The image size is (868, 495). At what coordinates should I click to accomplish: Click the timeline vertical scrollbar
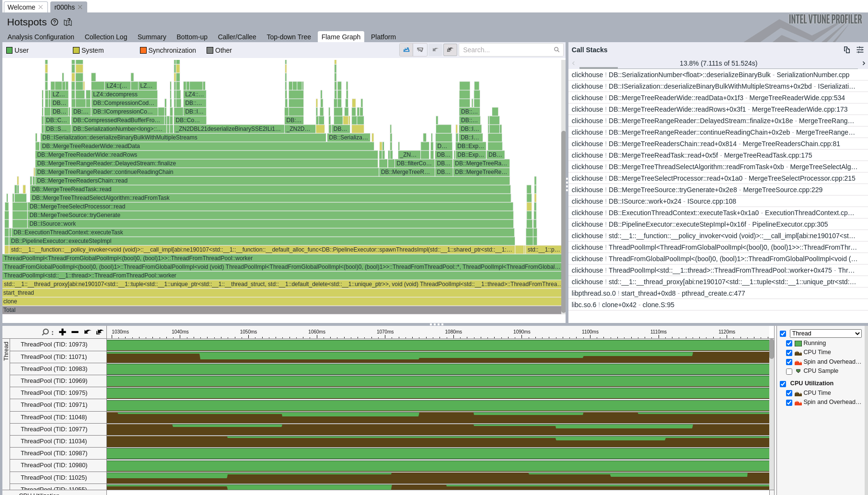point(772,348)
